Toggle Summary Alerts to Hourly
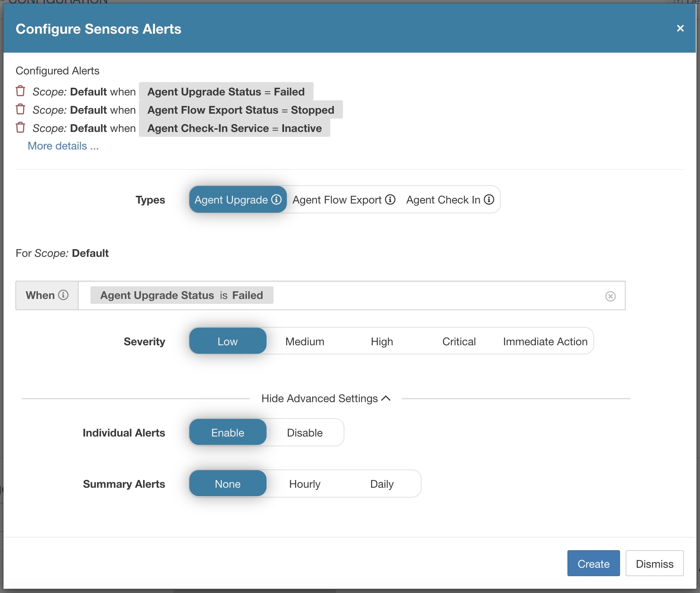This screenshot has width=700, height=593. coord(305,483)
